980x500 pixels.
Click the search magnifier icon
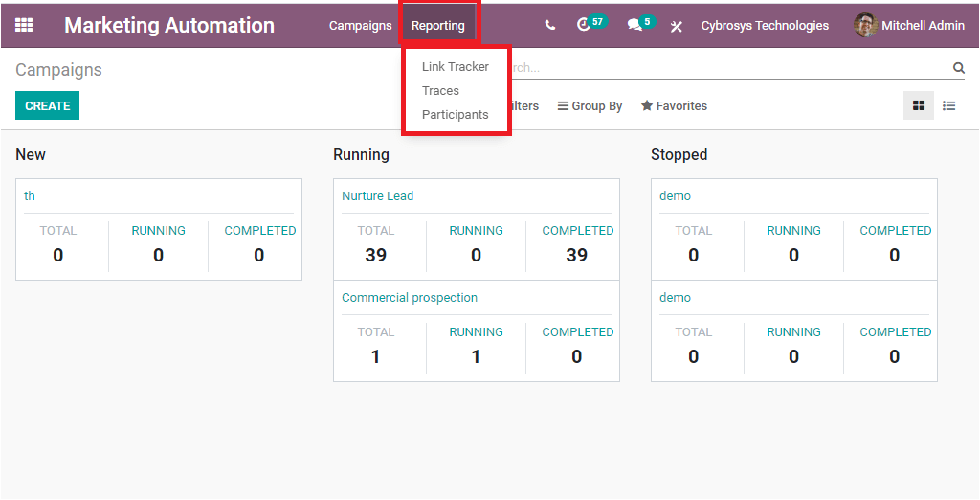click(x=958, y=68)
